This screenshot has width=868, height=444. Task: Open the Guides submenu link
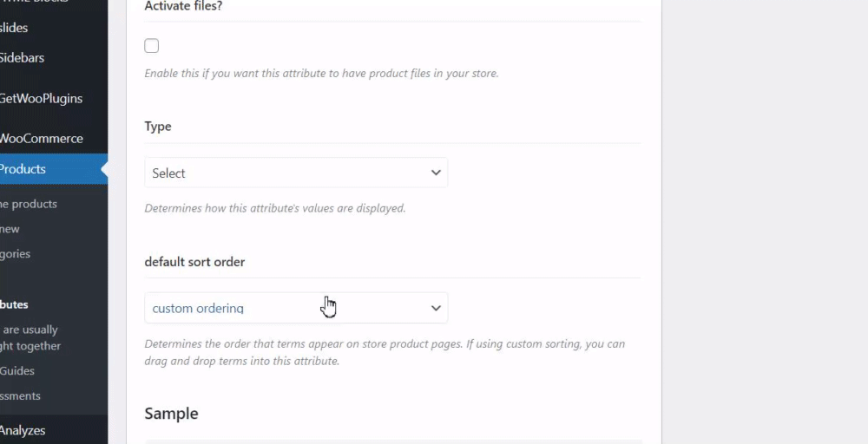pos(17,371)
